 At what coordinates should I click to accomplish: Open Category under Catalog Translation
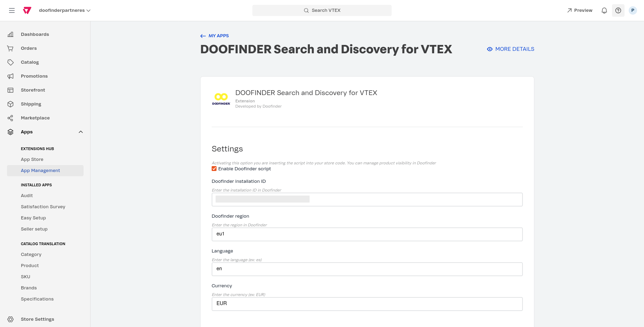click(x=31, y=255)
